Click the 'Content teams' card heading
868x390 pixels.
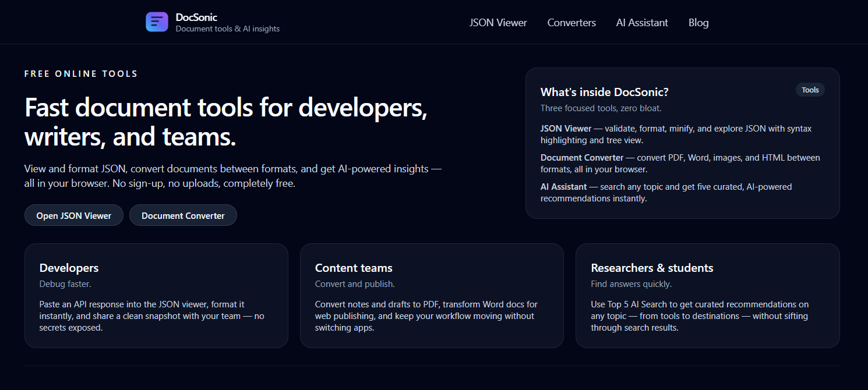pos(354,268)
